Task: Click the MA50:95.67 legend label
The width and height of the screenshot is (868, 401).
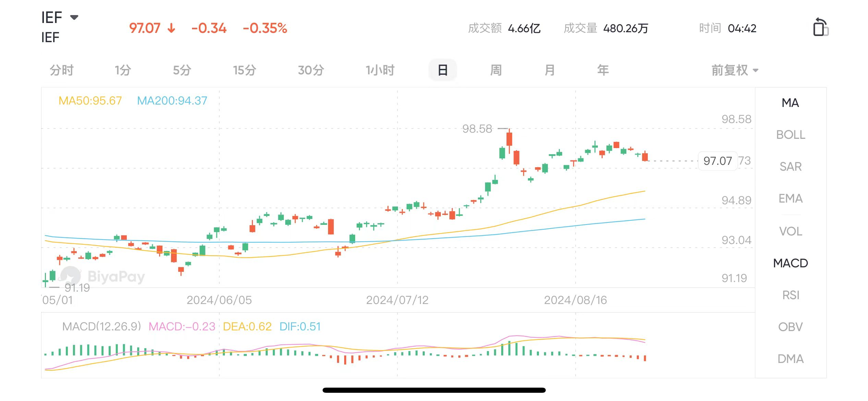Action: point(90,100)
